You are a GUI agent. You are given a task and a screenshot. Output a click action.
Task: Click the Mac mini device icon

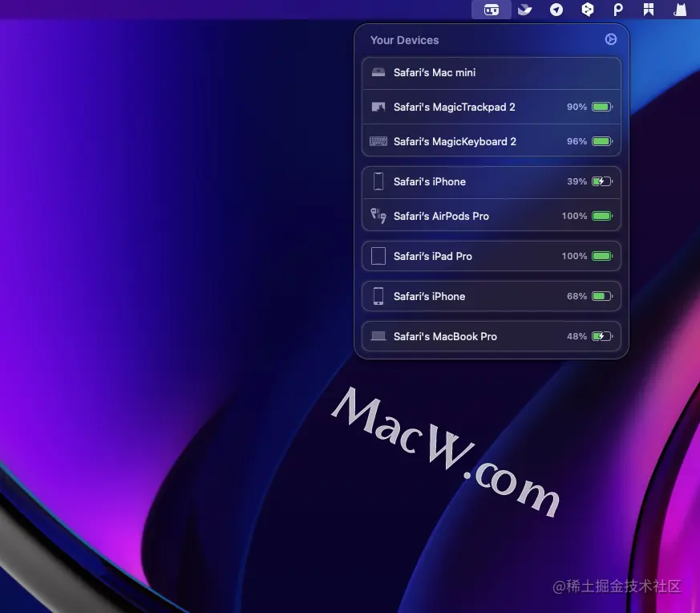(378, 72)
